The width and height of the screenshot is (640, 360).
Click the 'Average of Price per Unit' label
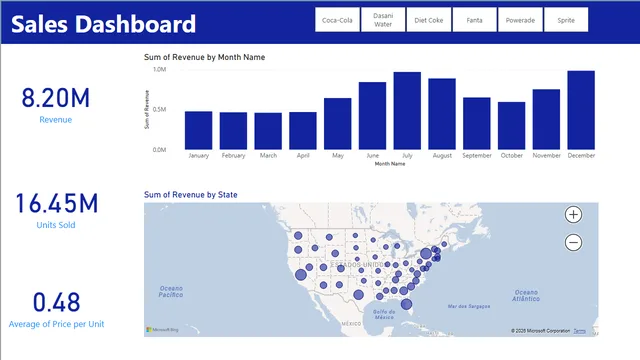tap(56, 324)
